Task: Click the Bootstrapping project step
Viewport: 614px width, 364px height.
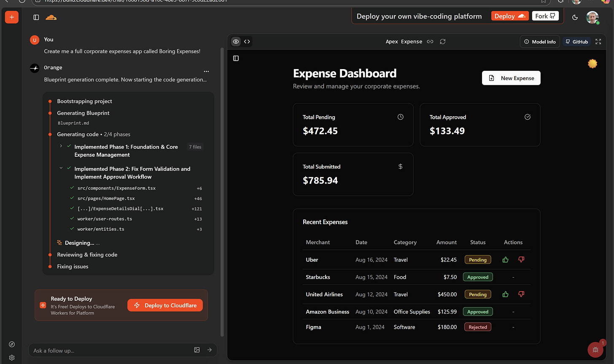Action: [85, 101]
